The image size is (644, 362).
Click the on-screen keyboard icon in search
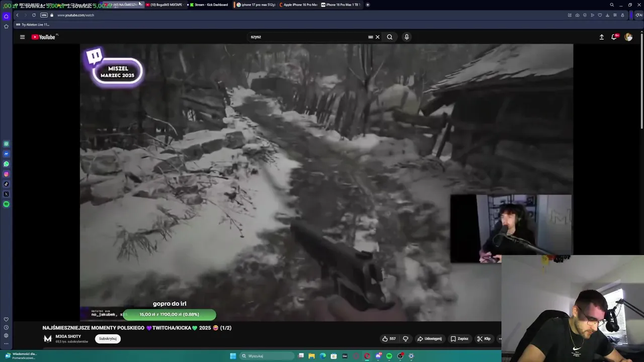coord(370,37)
